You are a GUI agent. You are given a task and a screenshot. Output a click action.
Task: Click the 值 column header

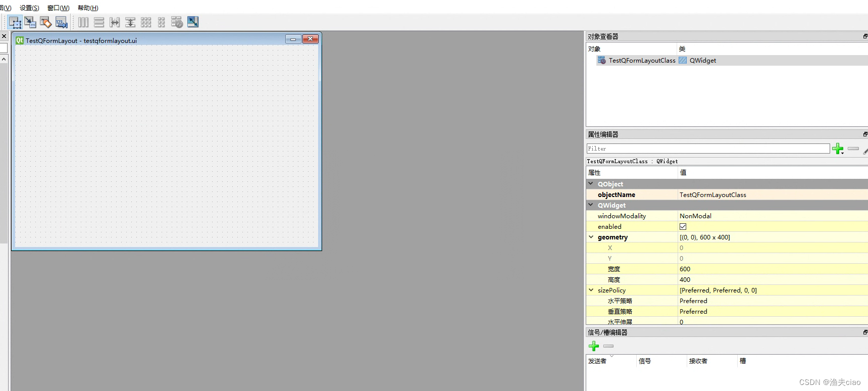coord(773,173)
